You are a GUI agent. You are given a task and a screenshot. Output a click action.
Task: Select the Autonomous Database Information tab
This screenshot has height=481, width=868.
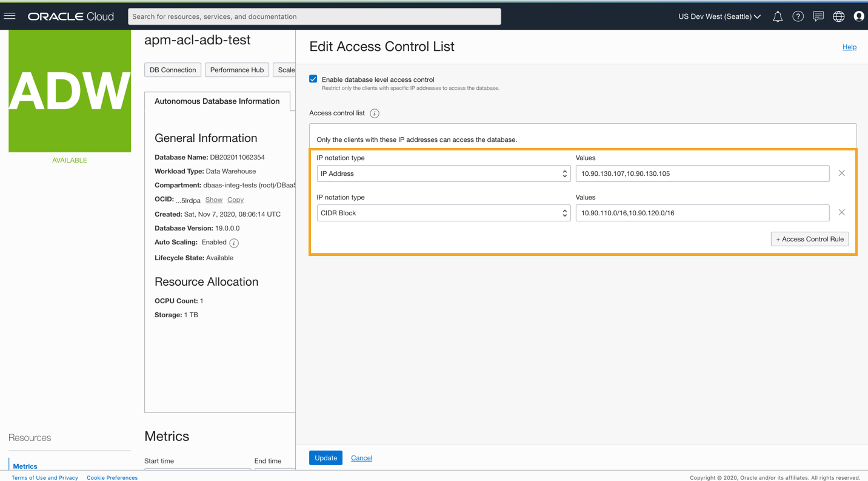pyautogui.click(x=217, y=101)
